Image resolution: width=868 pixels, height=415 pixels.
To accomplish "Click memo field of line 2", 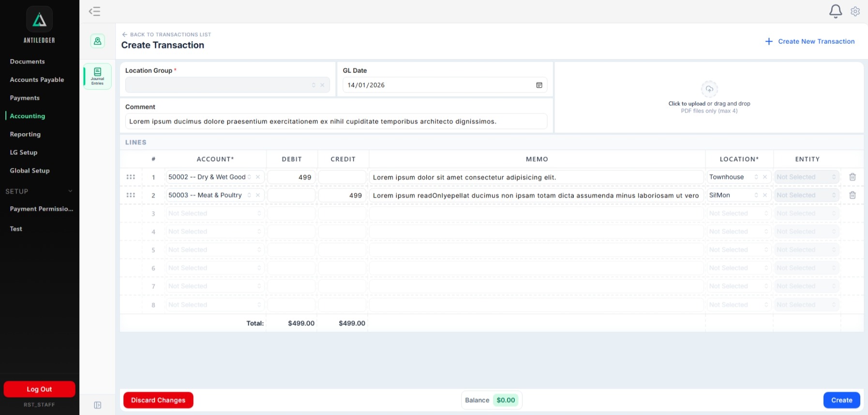I will tap(536, 195).
